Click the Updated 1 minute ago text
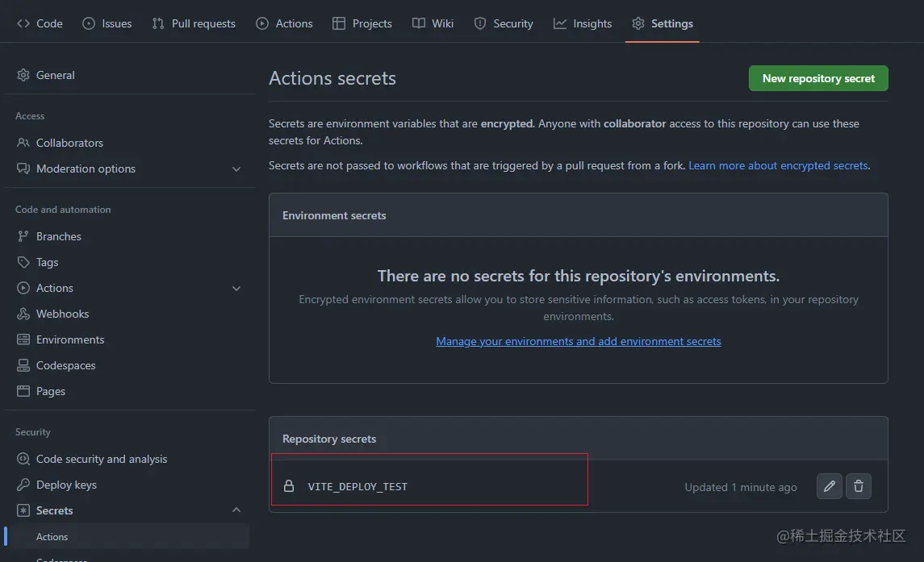This screenshot has width=924, height=562. [741, 487]
